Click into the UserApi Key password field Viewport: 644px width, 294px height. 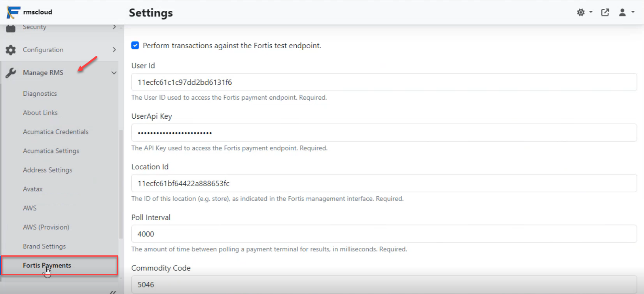pos(384,133)
